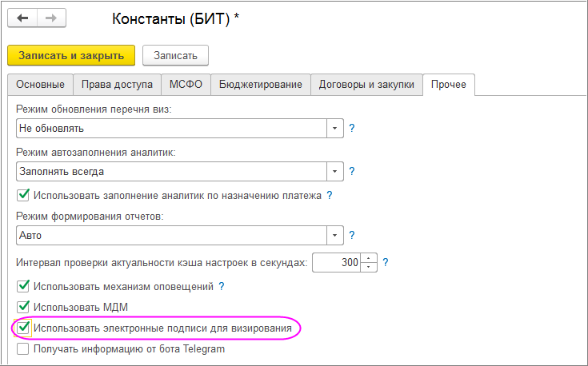Open help for report generation mode
Viewport: 588px width, 366px height.
351,236
